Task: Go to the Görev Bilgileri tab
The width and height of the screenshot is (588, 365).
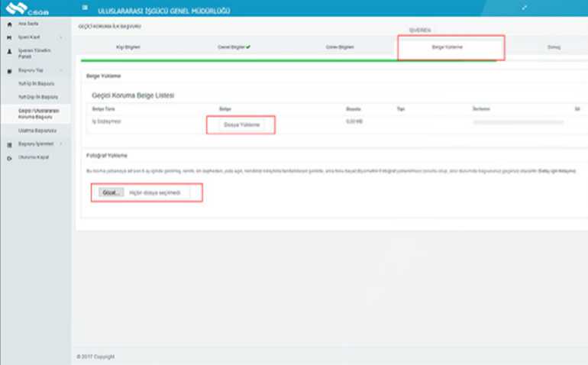Action: pyautogui.click(x=341, y=47)
